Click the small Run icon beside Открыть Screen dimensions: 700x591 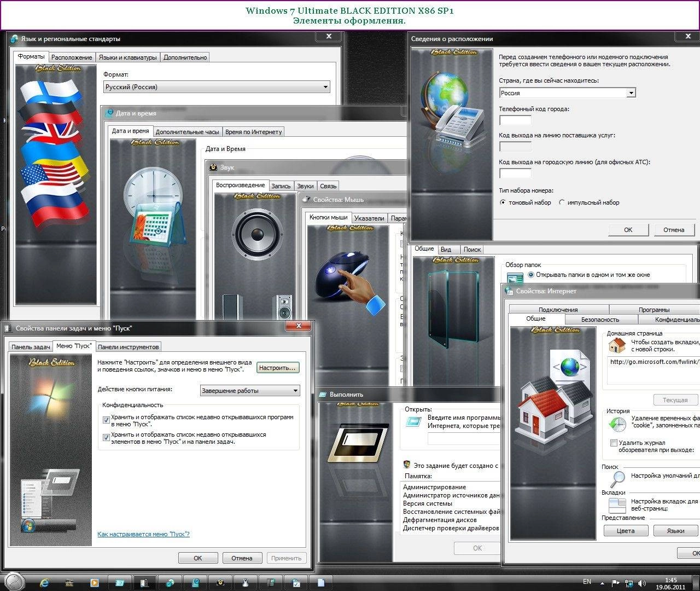[413, 422]
